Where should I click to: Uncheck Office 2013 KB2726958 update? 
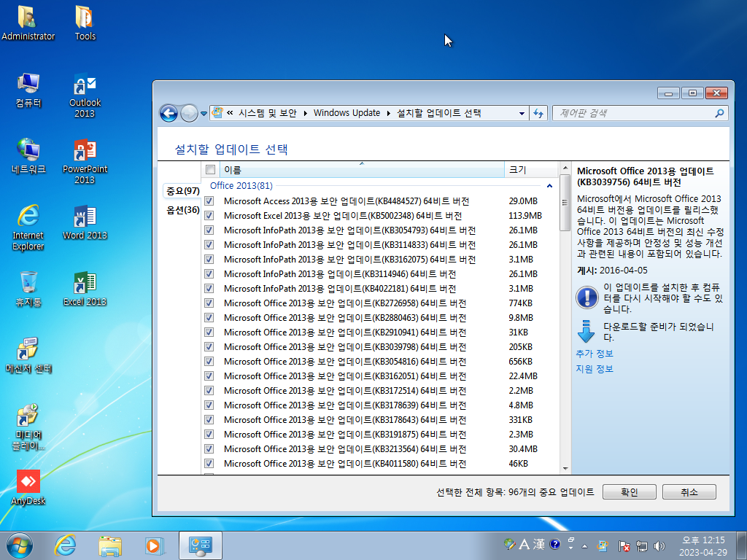(x=209, y=303)
